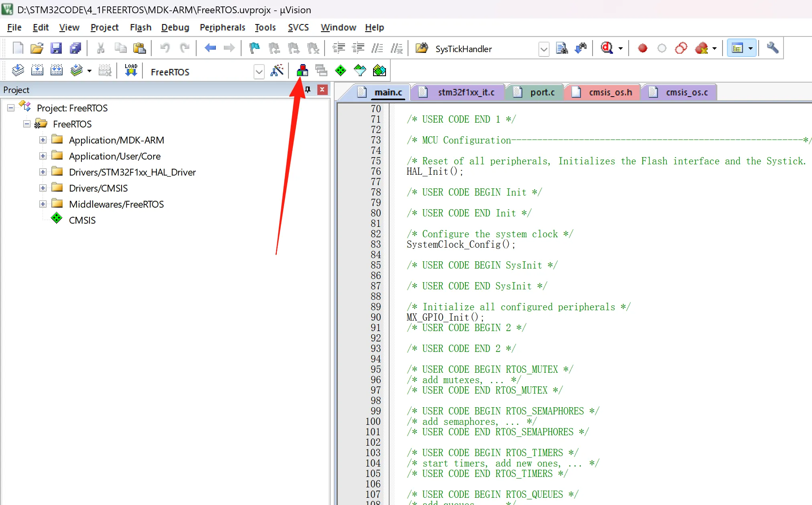Click Manage Run-Time Environment green diamond icon
The height and width of the screenshot is (505, 812).
point(340,71)
